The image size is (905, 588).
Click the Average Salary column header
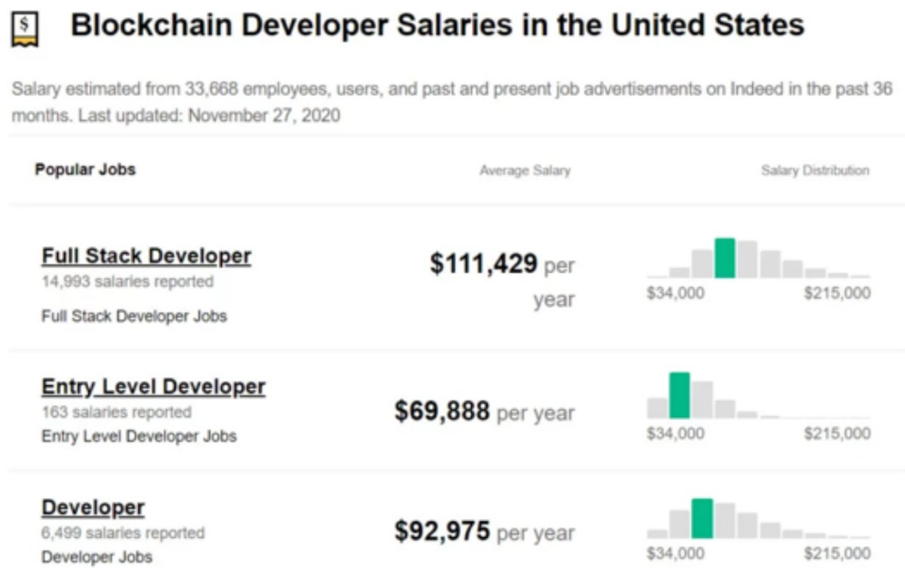click(x=525, y=170)
